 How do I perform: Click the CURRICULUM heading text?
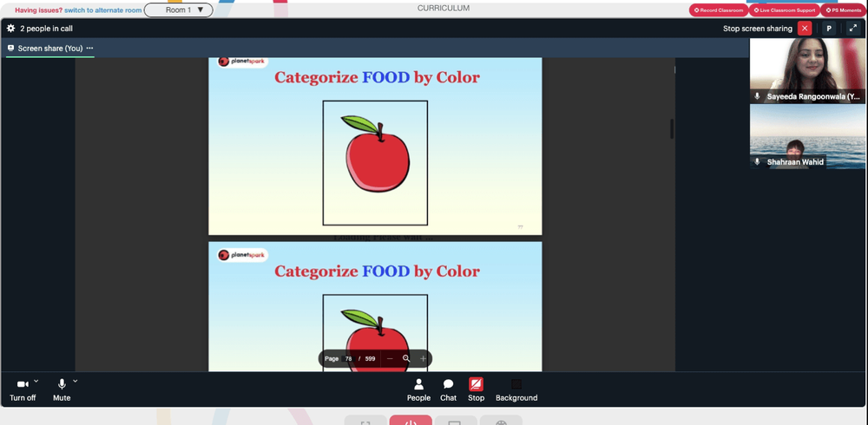[444, 9]
